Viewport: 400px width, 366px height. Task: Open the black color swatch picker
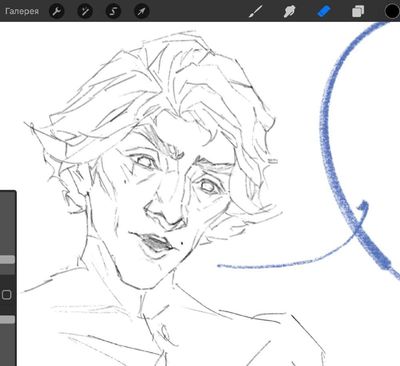pos(392,11)
